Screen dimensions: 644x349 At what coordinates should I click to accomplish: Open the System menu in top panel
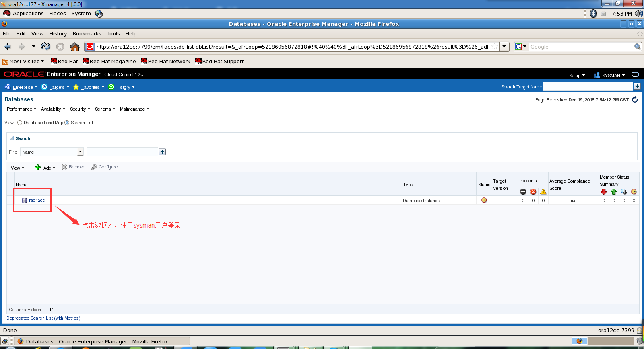[81, 14]
